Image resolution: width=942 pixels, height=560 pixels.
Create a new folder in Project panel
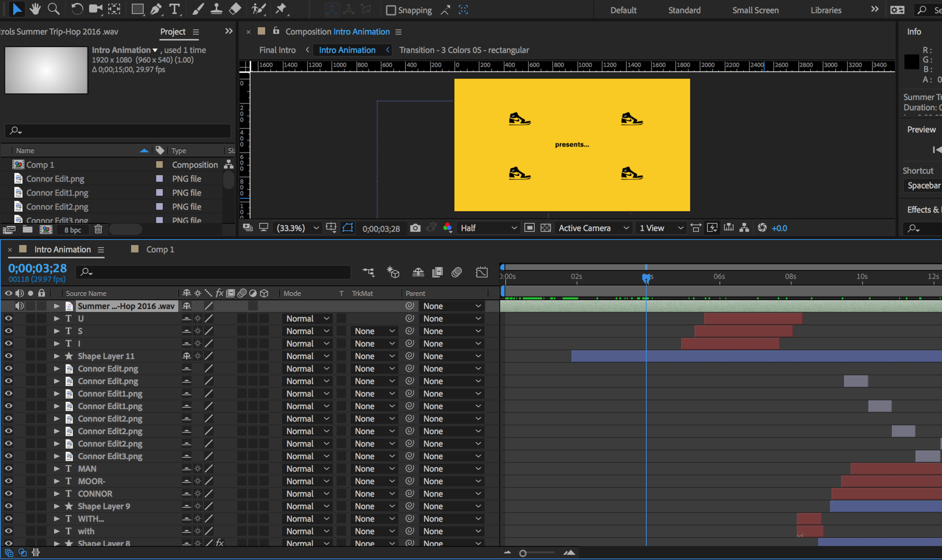click(x=27, y=229)
